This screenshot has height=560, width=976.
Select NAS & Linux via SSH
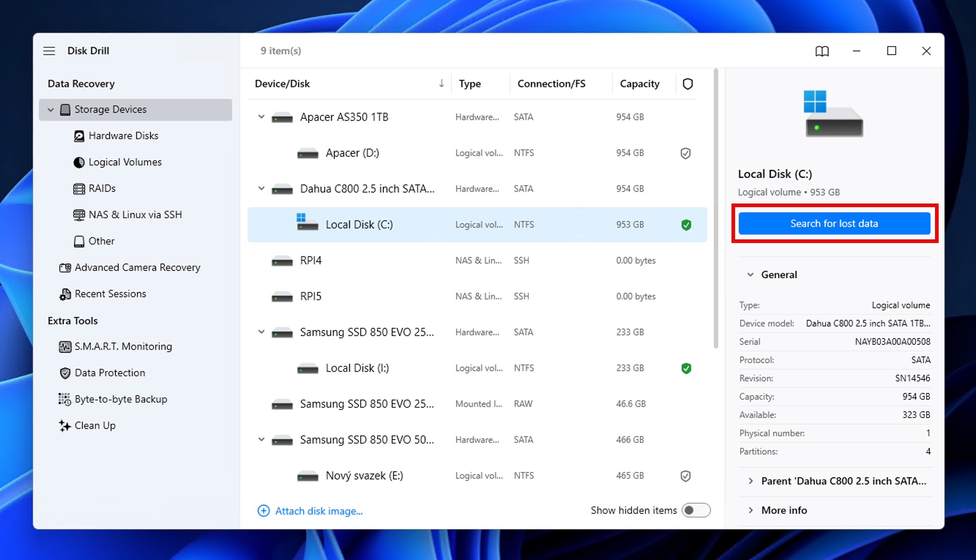(135, 214)
